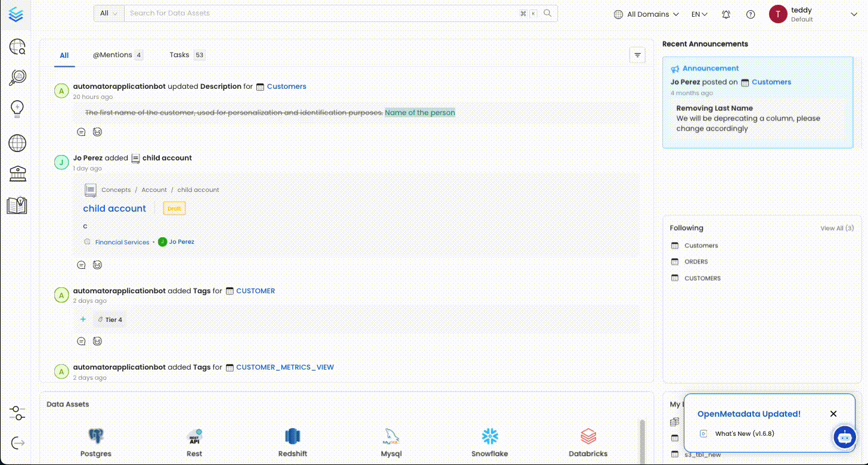Screen dimensions: 868x465
Task: Open the Observability icon in sidebar
Action: tap(17, 77)
